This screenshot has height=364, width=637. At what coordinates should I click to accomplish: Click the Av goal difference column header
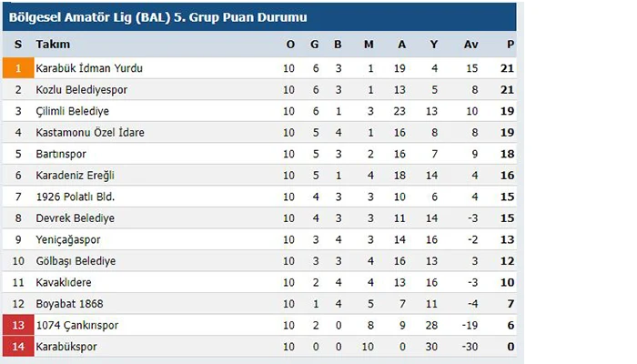click(x=470, y=45)
